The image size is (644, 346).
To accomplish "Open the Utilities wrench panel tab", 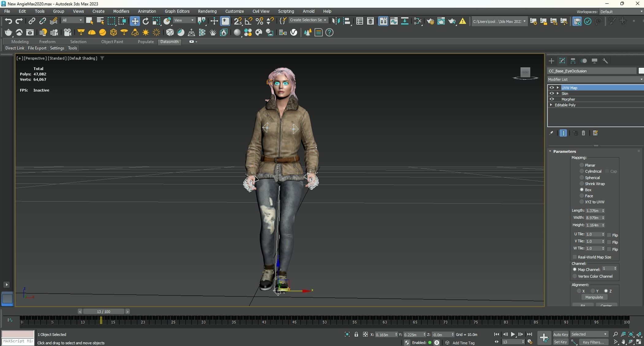I will tap(605, 61).
